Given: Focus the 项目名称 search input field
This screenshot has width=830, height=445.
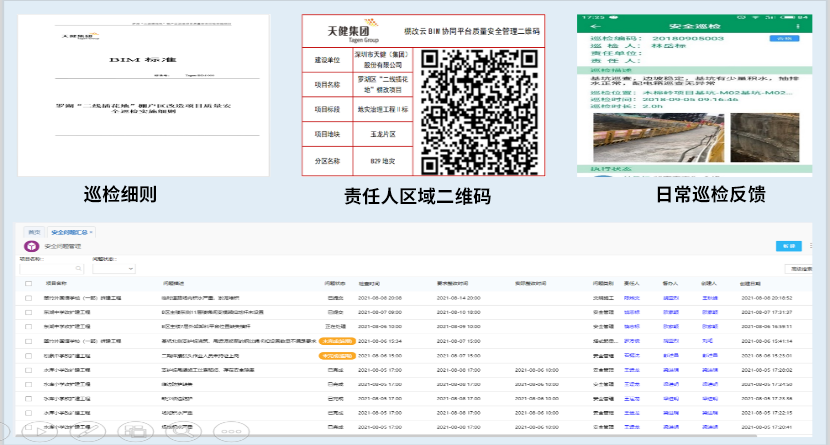Looking at the screenshot, I should pos(51,269).
